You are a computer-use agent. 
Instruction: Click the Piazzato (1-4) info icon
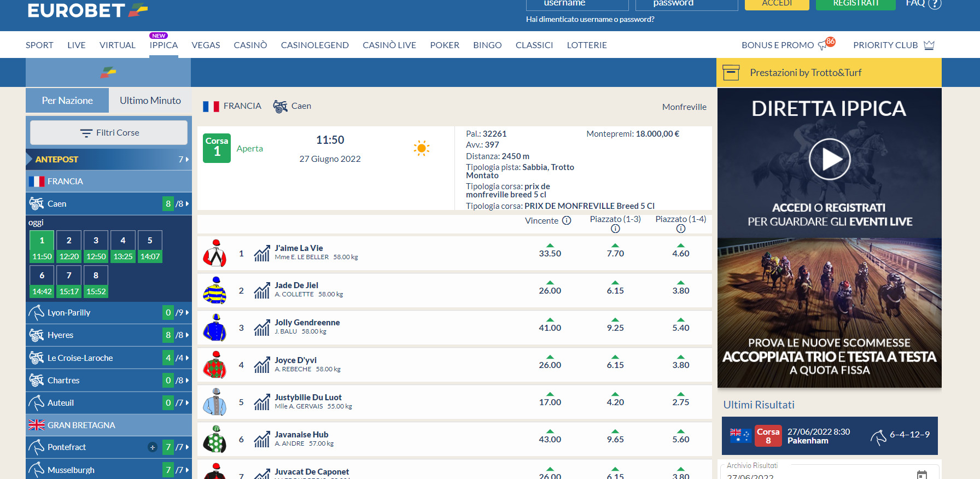pyautogui.click(x=681, y=229)
